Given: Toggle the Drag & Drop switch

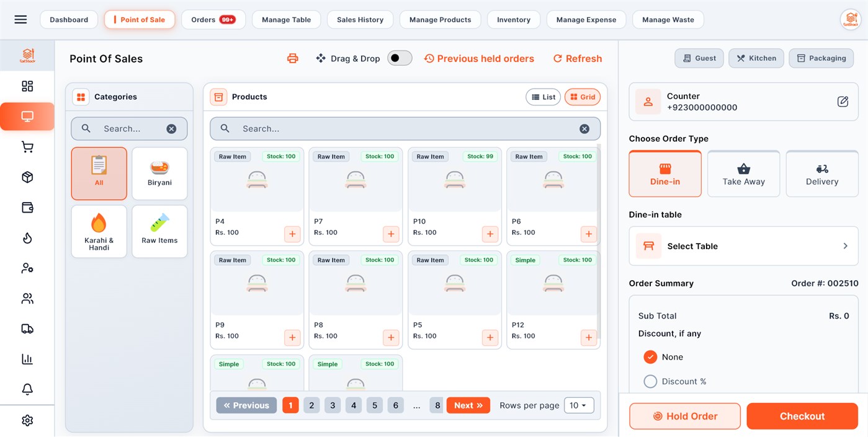Looking at the screenshot, I should pos(400,58).
